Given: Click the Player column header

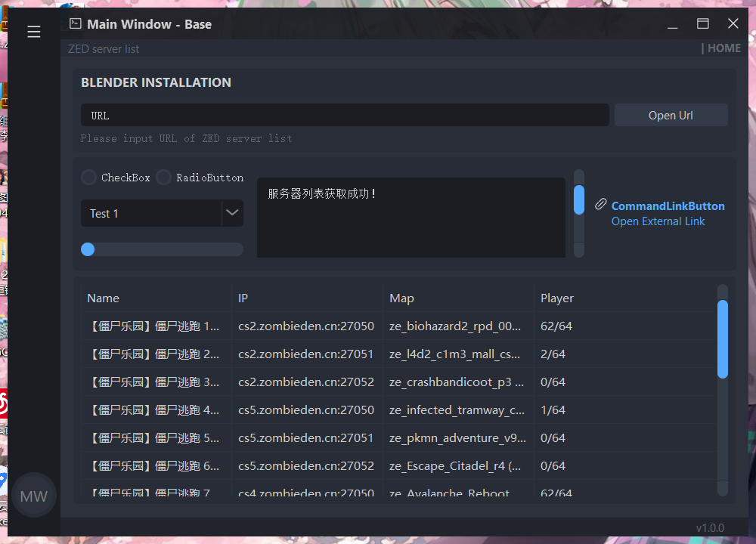Looking at the screenshot, I should point(557,298).
